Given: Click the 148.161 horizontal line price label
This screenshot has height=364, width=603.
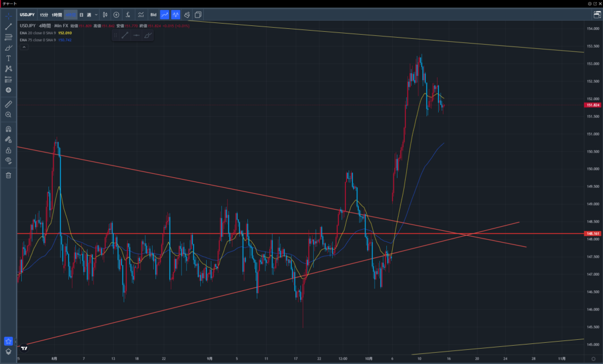Looking at the screenshot, I should pos(592,234).
